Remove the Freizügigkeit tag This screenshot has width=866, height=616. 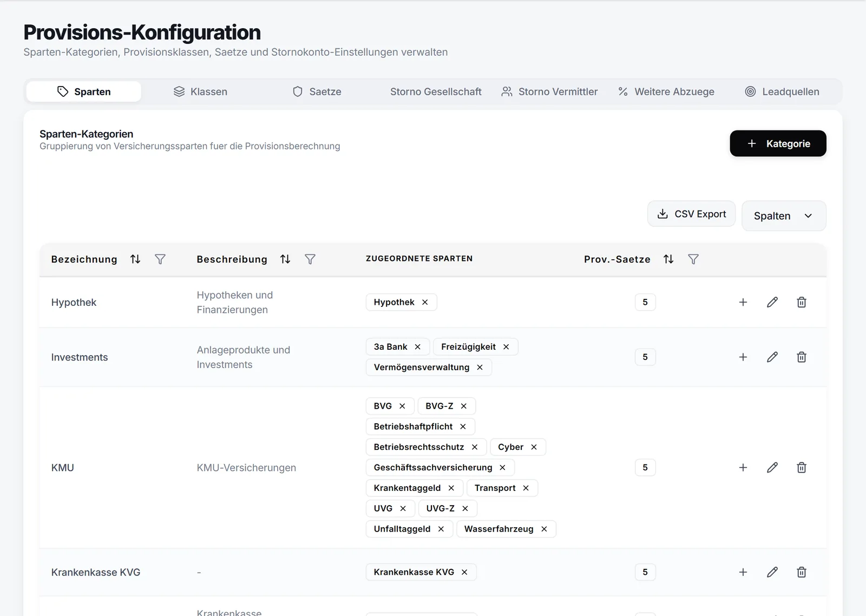coord(506,346)
